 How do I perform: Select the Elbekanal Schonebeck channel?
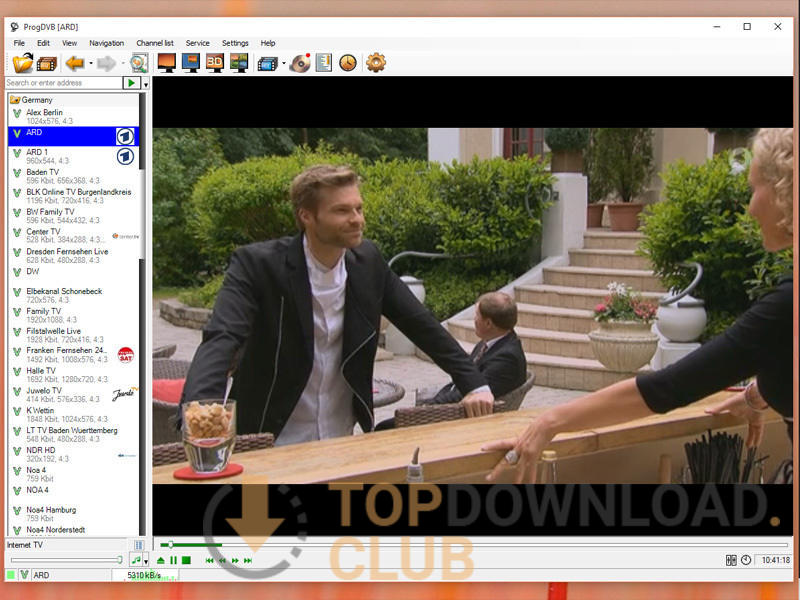(73, 295)
